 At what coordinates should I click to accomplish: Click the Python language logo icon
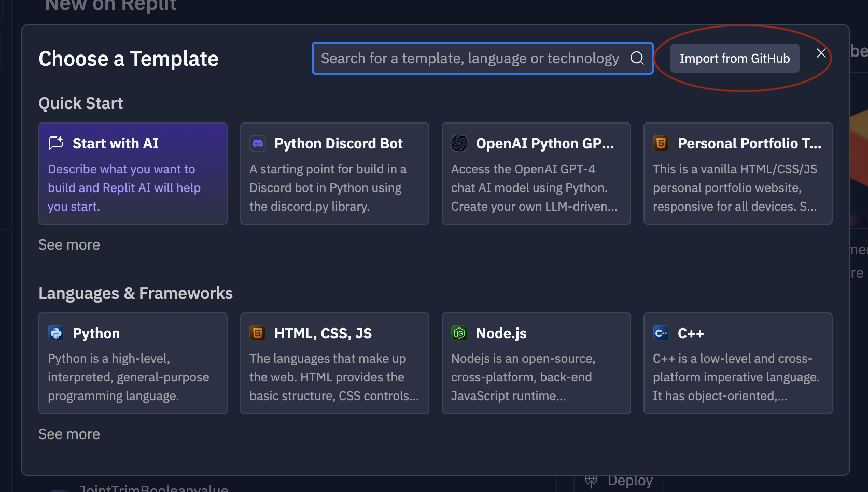[x=56, y=333]
